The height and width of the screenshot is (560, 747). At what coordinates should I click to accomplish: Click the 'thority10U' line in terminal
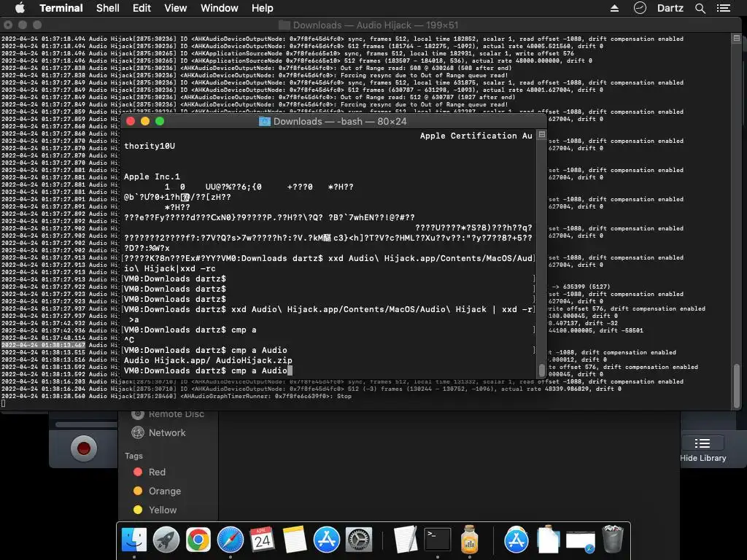tap(150, 146)
